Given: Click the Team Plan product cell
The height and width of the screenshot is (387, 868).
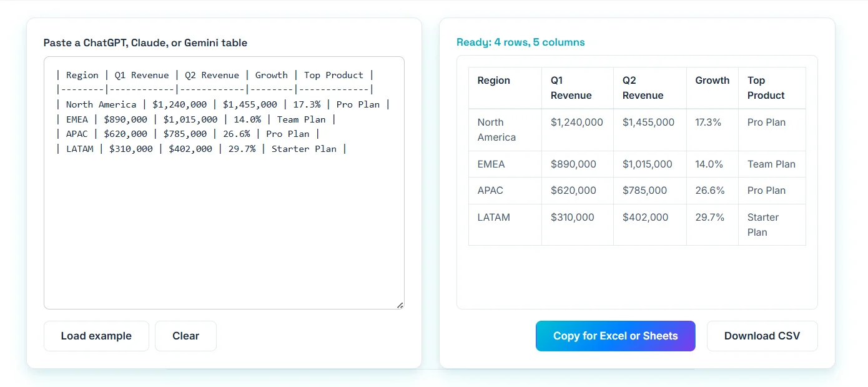Looking at the screenshot, I should [772, 164].
